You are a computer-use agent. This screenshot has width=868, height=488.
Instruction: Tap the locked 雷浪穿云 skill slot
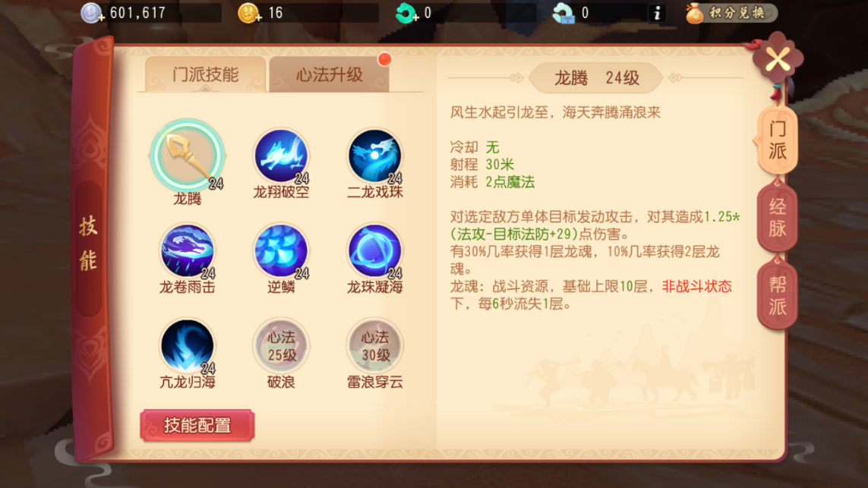(x=375, y=346)
